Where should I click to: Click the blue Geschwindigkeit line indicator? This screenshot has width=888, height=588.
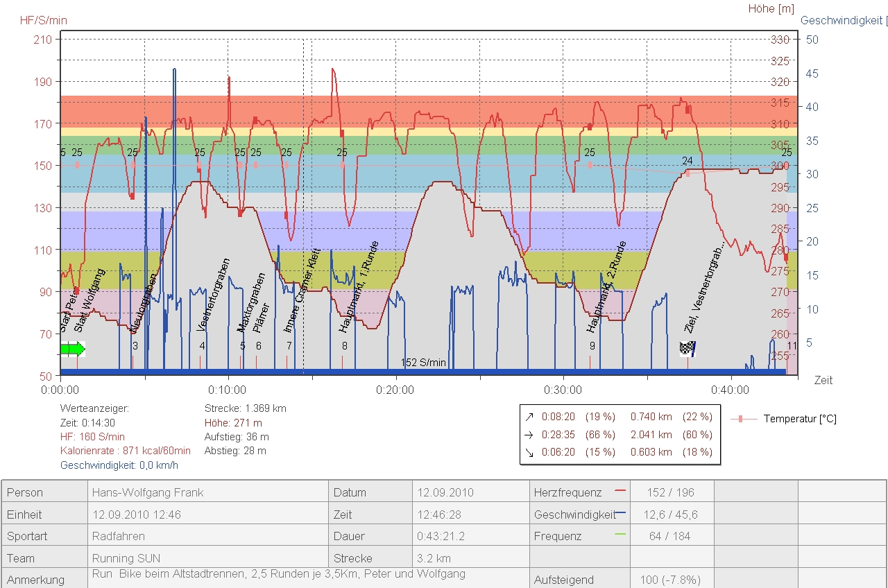click(620, 513)
